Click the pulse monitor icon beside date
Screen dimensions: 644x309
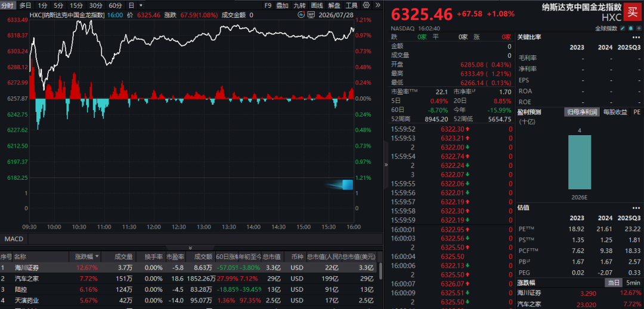point(302,15)
